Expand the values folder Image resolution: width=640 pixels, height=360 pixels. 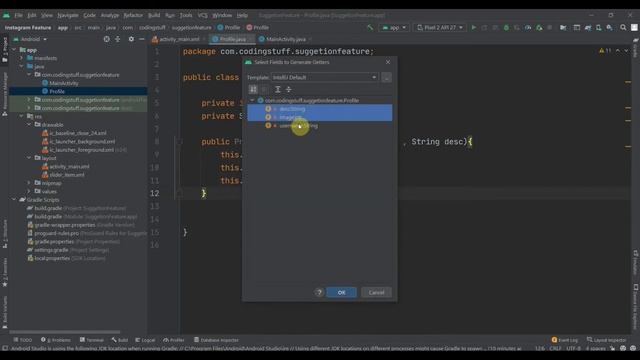[x=29, y=191]
